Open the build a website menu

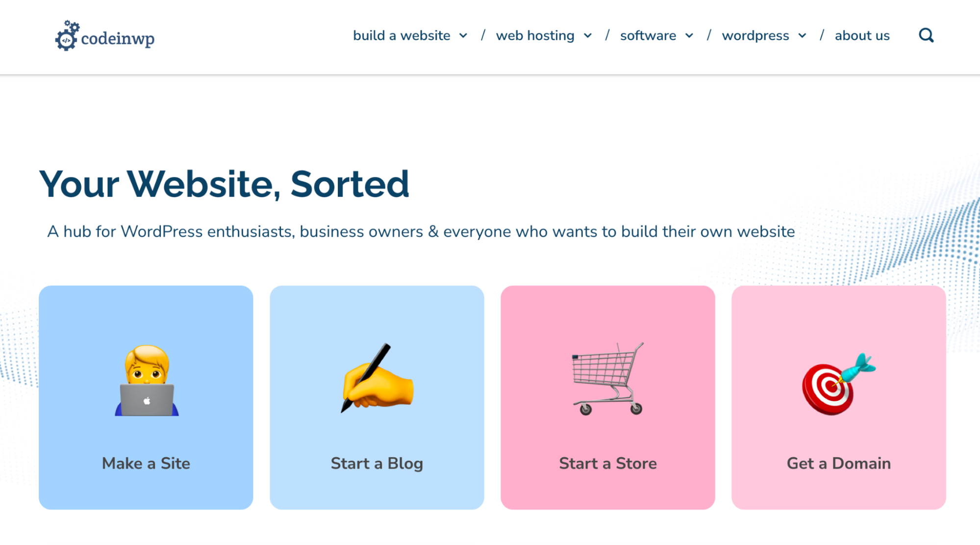pyautogui.click(x=402, y=36)
